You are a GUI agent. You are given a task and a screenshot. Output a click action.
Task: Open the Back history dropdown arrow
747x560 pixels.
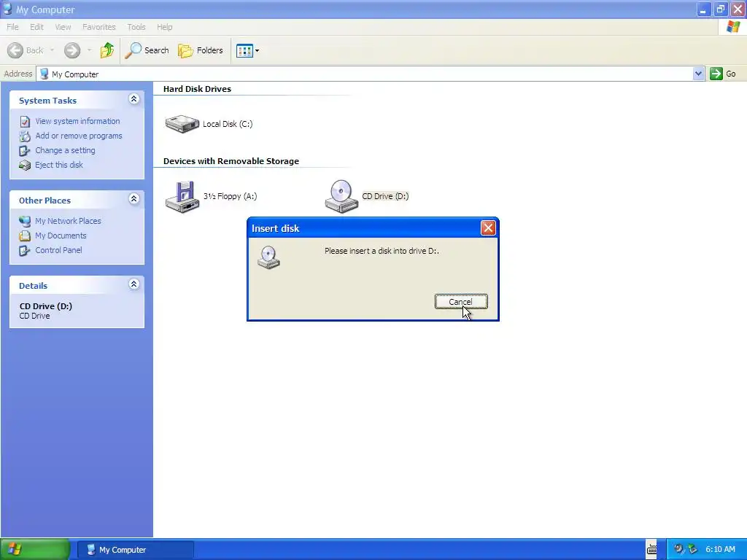(52, 50)
